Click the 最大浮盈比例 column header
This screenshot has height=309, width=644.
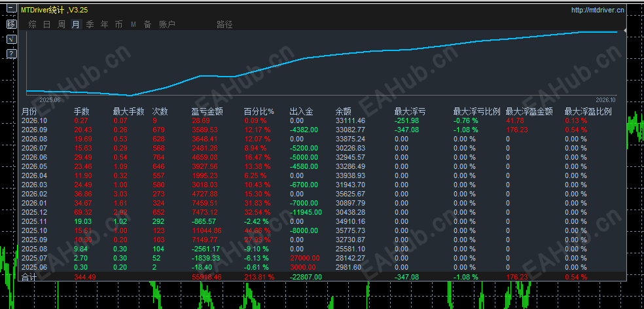[588, 111]
